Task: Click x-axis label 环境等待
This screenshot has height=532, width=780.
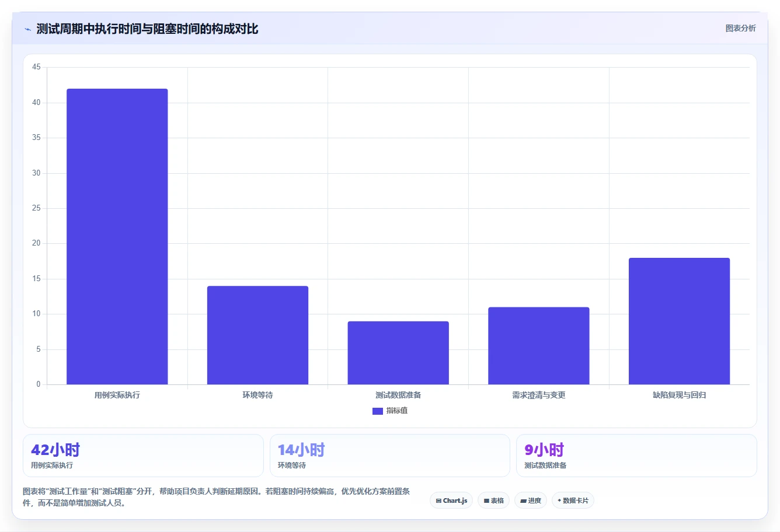Action: click(x=257, y=395)
